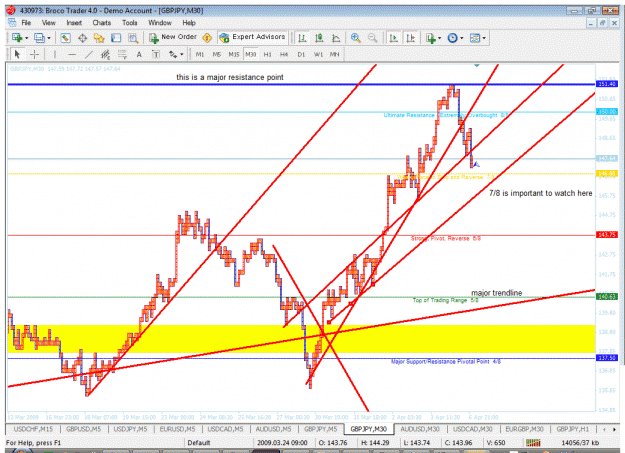Click the chart tabs scroll-right arrow
625x453 pixels.
[x=614, y=429]
